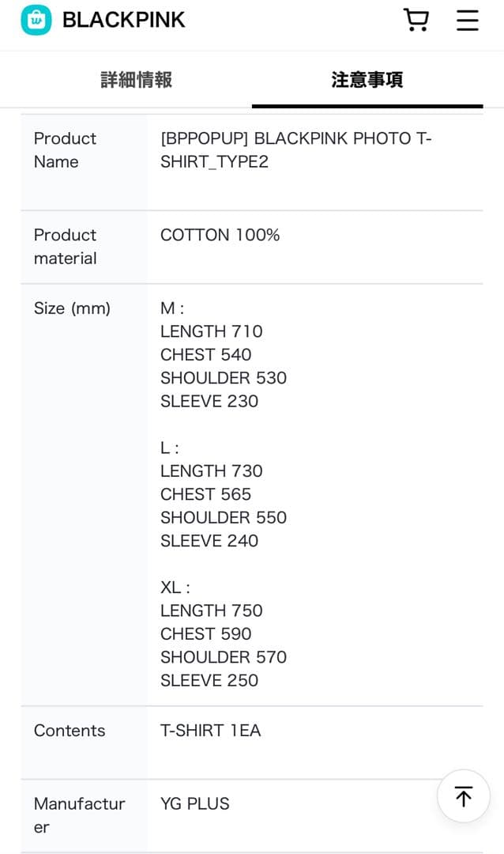
Task: Open the shopping cart
Action: pyautogui.click(x=416, y=20)
